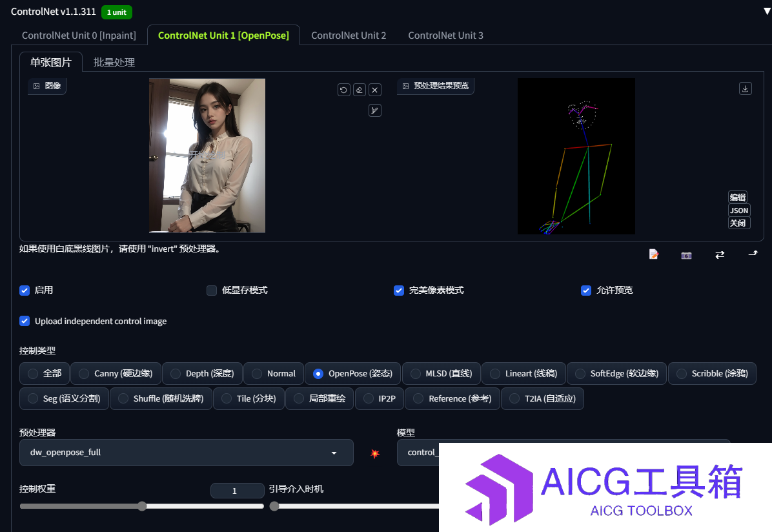772x532 pixels.
Task: Click the camera icon below the preview
Action: click(x=686, y=254)
